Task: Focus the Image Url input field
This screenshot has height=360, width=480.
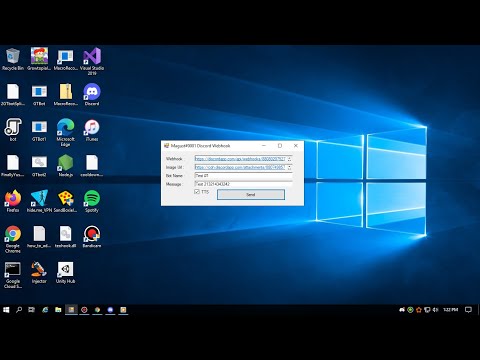Action: (240, 167)
